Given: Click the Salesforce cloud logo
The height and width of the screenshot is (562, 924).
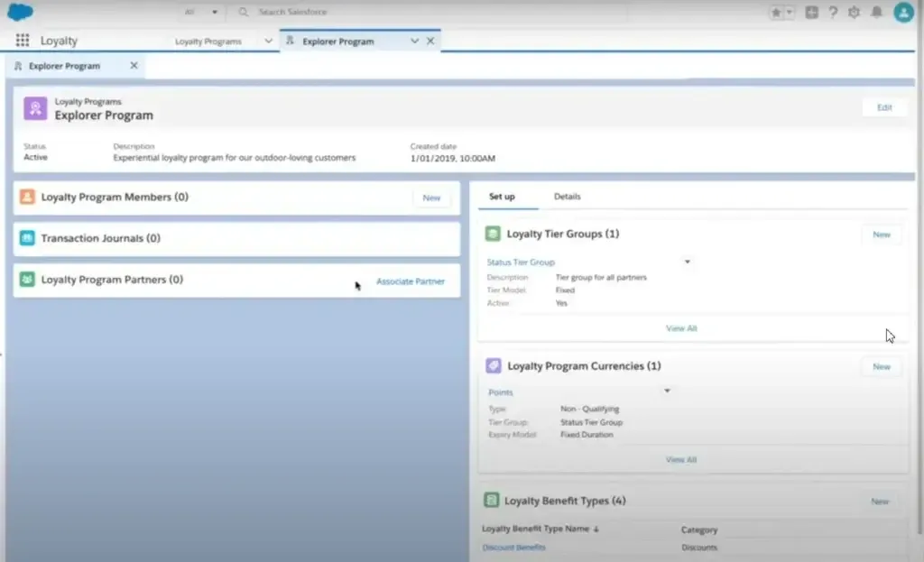Looking at the screenshot, I should (20, 12).
